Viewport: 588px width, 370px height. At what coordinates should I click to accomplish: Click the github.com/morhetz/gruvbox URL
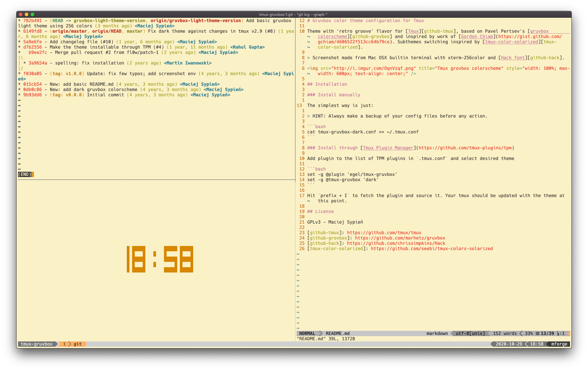(400, 238)
